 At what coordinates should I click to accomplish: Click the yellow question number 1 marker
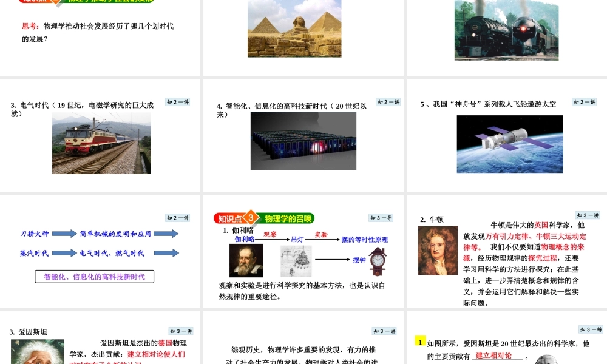(x=420, y=342)
